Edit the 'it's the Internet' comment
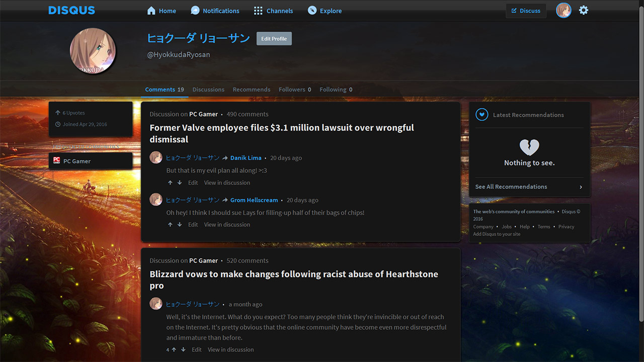This screenshot has width=644, height=362. tap(197, 349)
